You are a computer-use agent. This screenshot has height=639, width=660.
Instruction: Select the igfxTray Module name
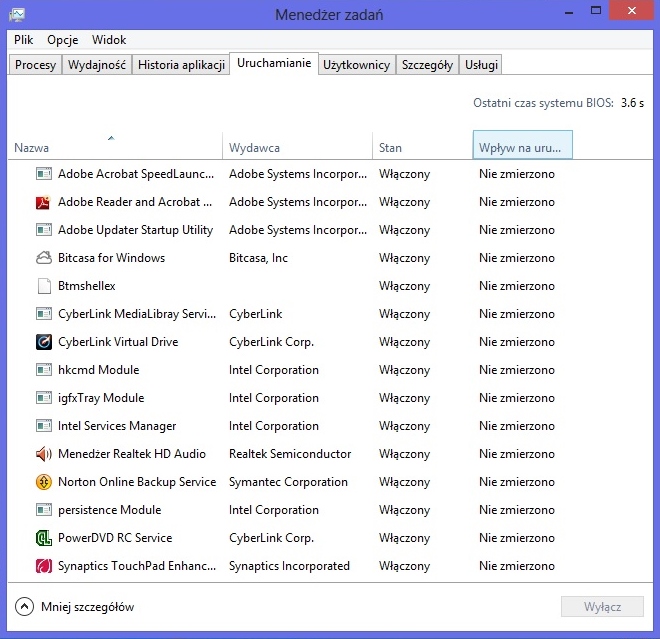tap(101, 398)
